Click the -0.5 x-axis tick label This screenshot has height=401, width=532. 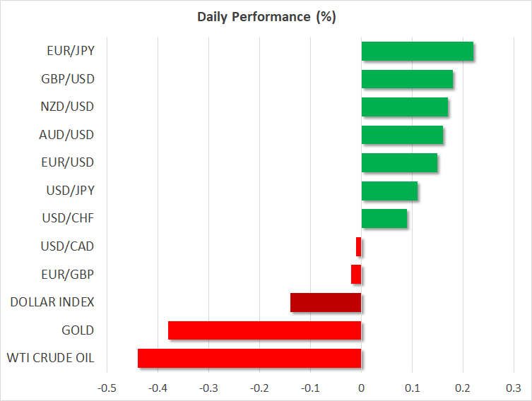[107, 388]
